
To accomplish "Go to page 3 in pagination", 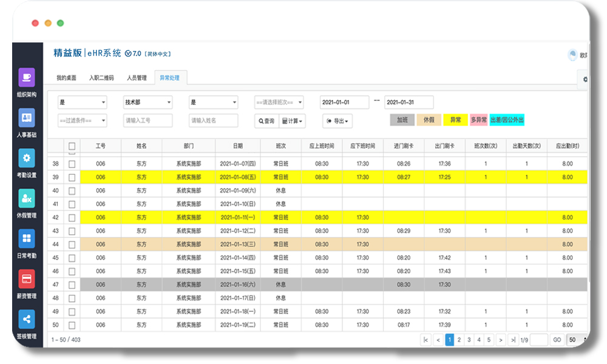I will [x=469, y=340].
